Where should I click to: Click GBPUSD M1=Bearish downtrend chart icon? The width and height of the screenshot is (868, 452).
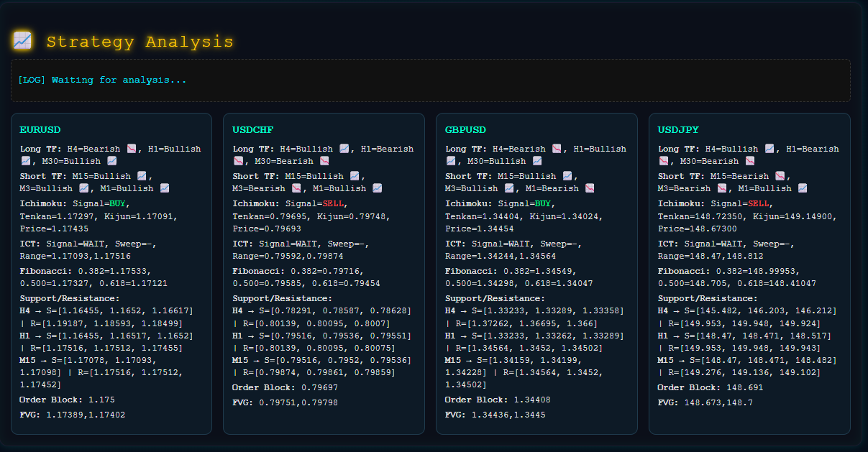[x=590, y=188]
